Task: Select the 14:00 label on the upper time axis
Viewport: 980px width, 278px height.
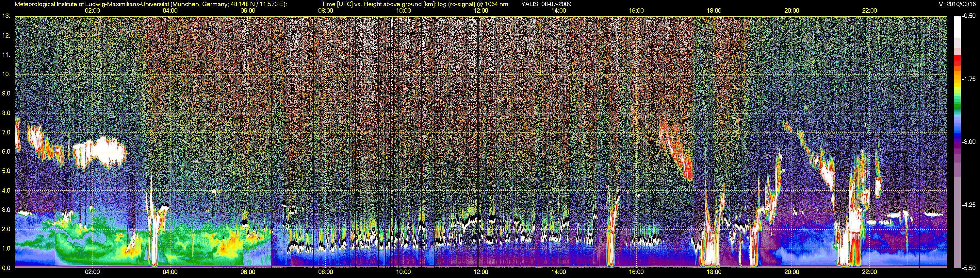Action: point(559,11)
